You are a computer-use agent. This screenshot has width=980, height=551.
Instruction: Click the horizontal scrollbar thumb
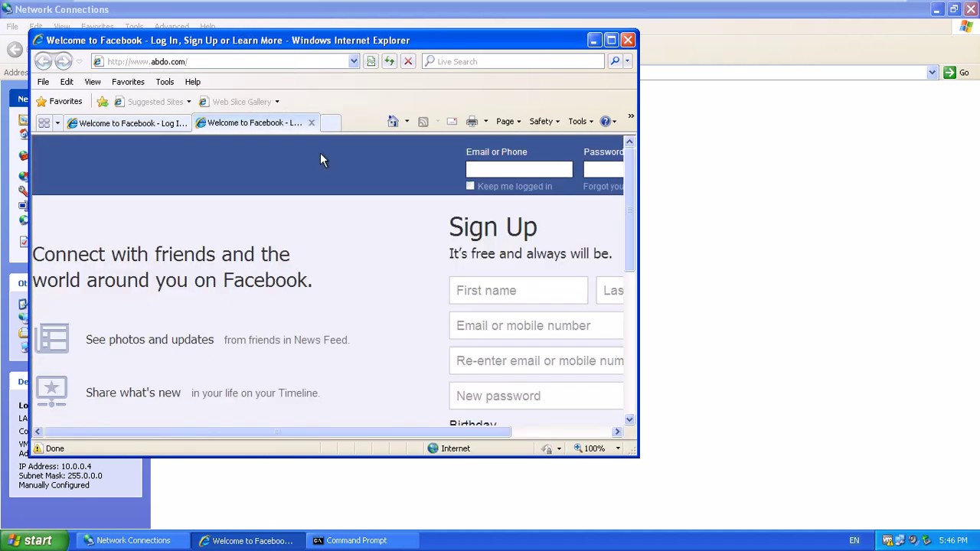point(277,432)
